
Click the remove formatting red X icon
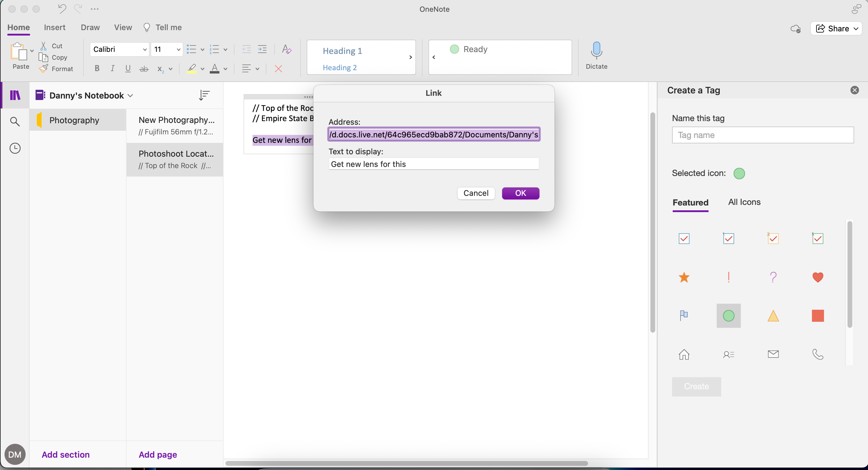[278, 68]
